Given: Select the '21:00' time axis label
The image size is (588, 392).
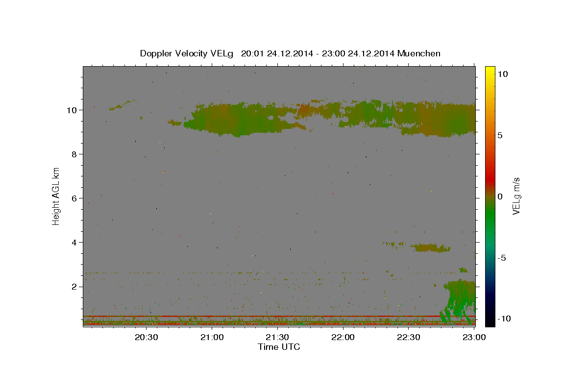Looking at the screenshot, I should click(x=212, y=337).
